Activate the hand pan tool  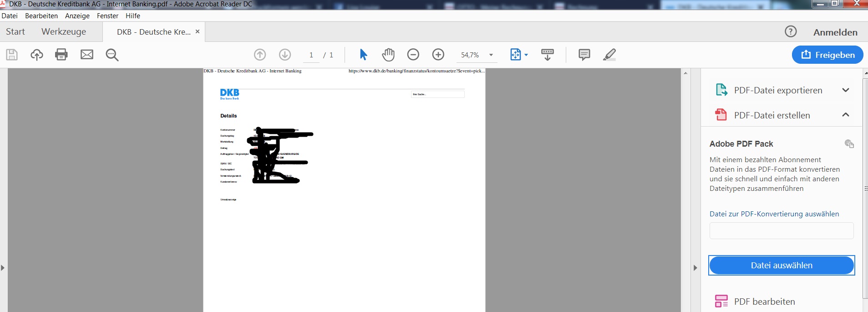pyautogui.click(x=388, y=55)
